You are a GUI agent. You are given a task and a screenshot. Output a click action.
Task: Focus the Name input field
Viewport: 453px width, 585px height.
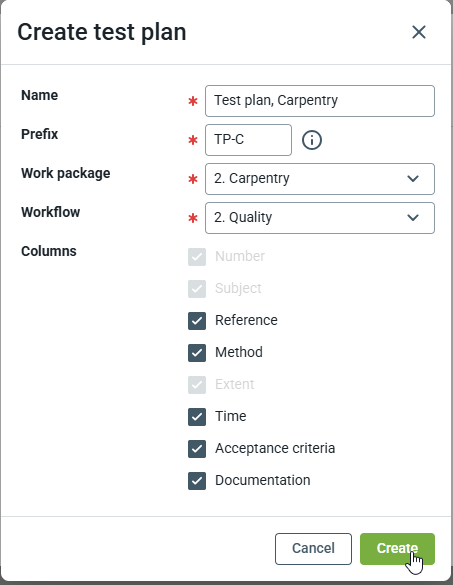click(320, 101)
